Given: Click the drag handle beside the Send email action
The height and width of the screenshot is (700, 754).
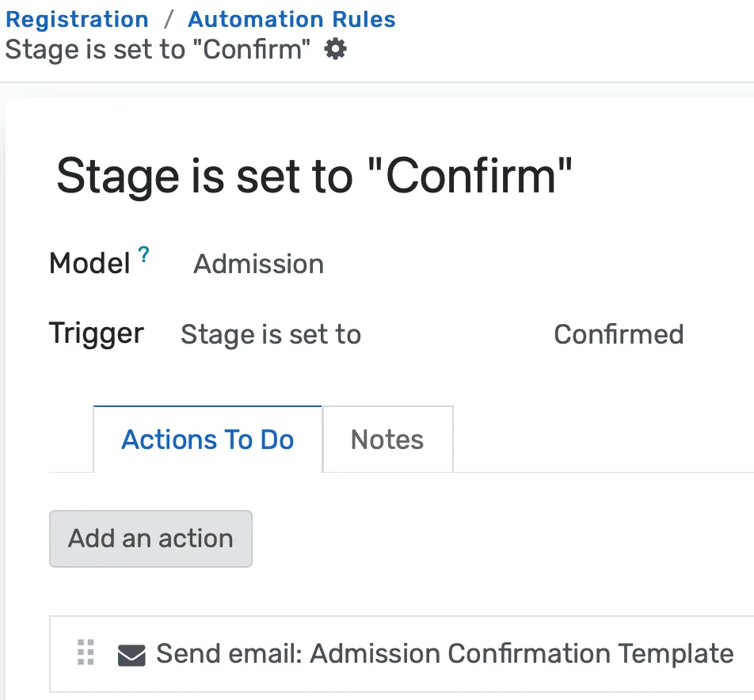Looking at the screenshot, I should [x=85, y=653].
